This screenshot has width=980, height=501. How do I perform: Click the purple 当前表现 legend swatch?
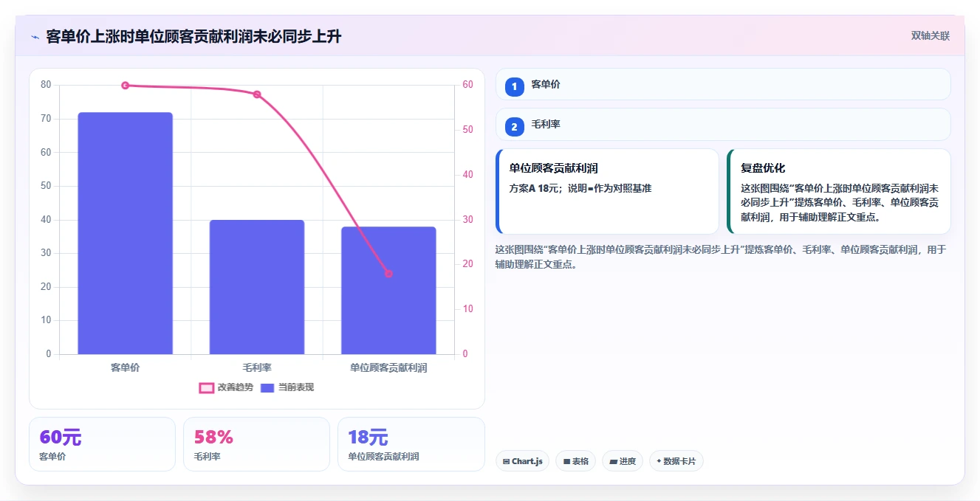click(267, 388)
